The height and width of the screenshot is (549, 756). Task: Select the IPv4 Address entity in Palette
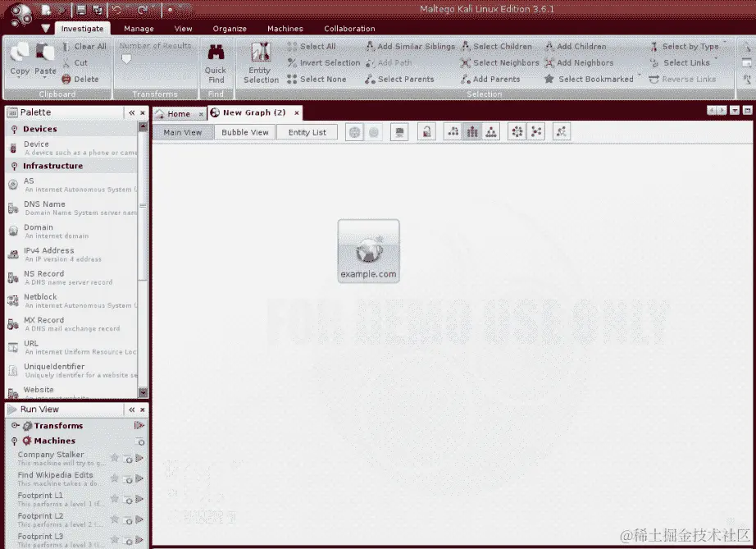[72, 254]
